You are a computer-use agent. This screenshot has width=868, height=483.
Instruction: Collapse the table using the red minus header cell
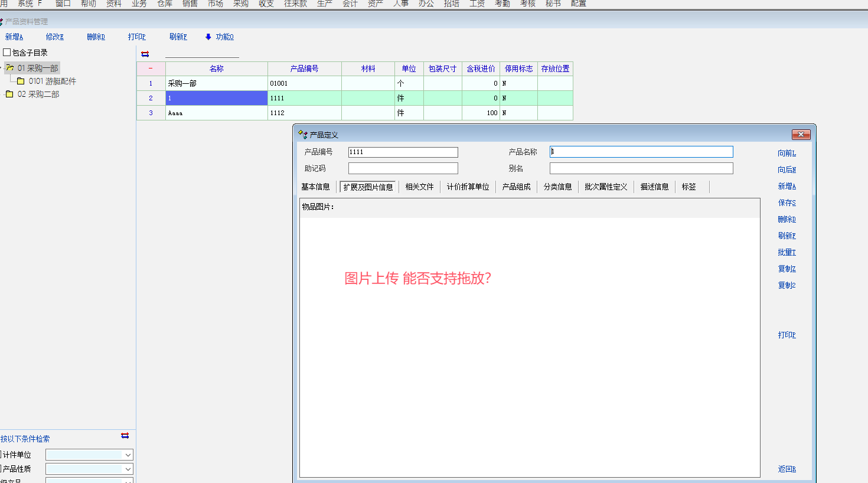151,68
